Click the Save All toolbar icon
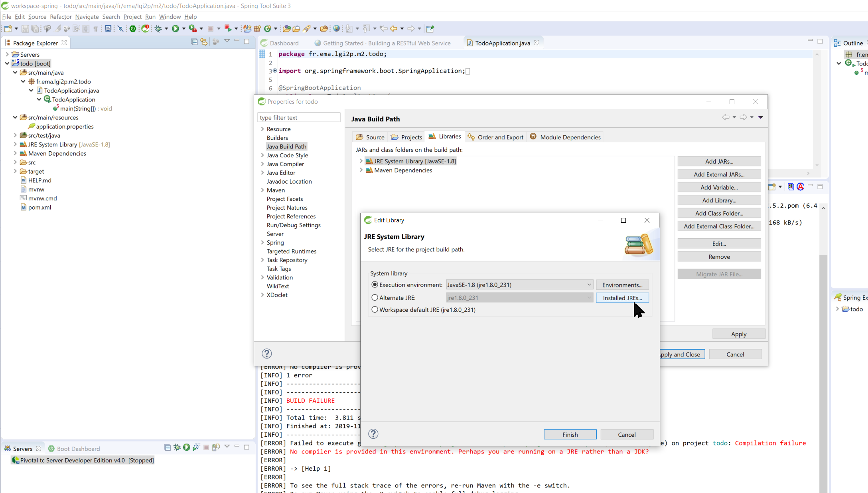868x493 pixels. point(35,28)
